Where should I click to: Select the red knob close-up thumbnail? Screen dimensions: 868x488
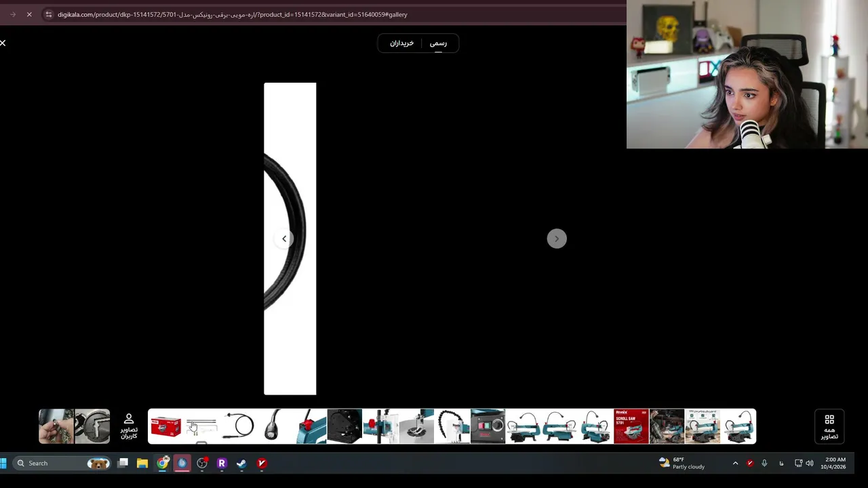(309, 426)
